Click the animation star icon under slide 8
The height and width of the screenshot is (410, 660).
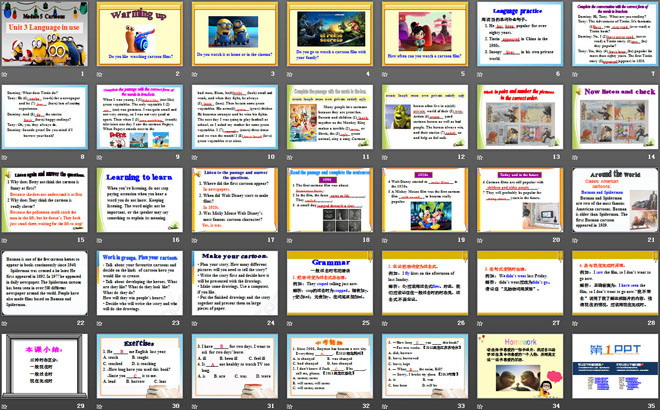[5, 157]
